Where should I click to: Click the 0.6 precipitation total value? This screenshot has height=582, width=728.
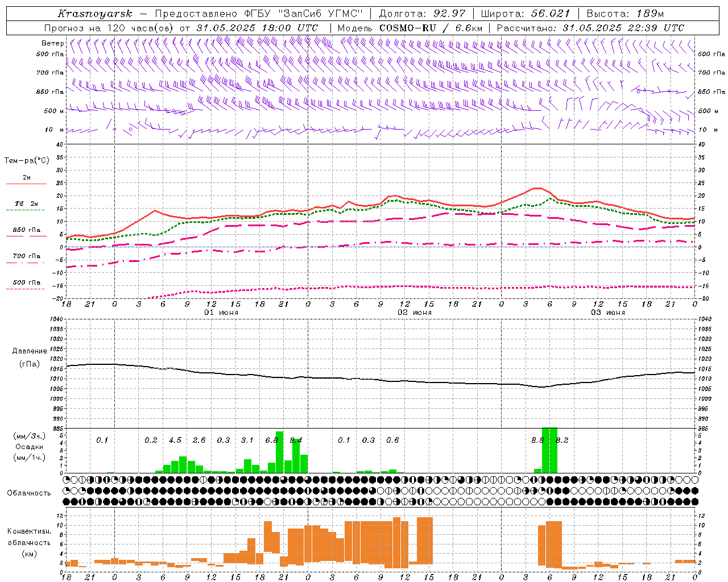[x=392, y=440]
